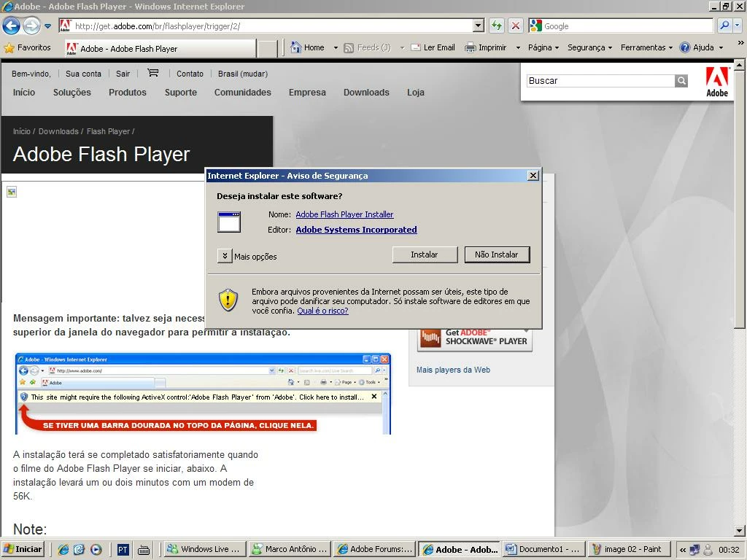The image size is (747, 560).
Task: Open the search provider dropdown arrow
Action: (738, 26)
